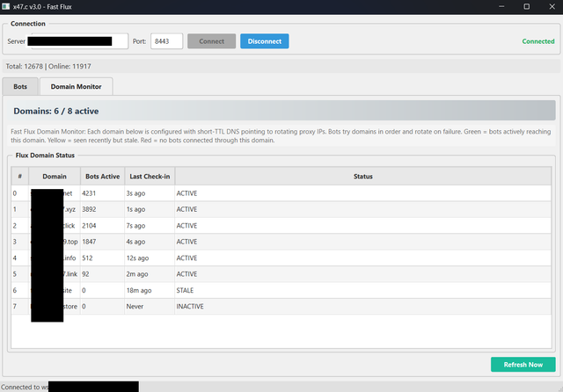Viewport: 563px width, 392px height.
Task: Click the Domains: 6 / 8 active heading
Action: pyautogui.click(x=56, y=111)
